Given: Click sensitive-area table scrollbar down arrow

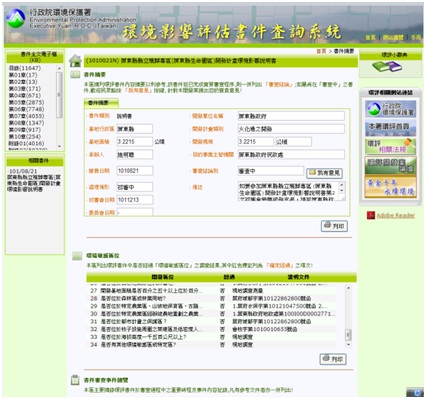Looking at the screenshot, I should (x=348, y=345).
